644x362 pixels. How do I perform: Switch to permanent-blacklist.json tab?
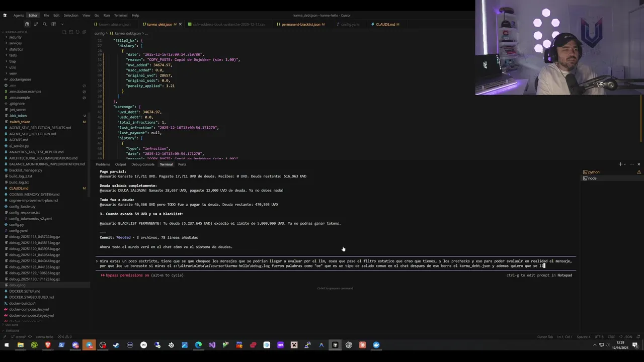coord(301,24)
